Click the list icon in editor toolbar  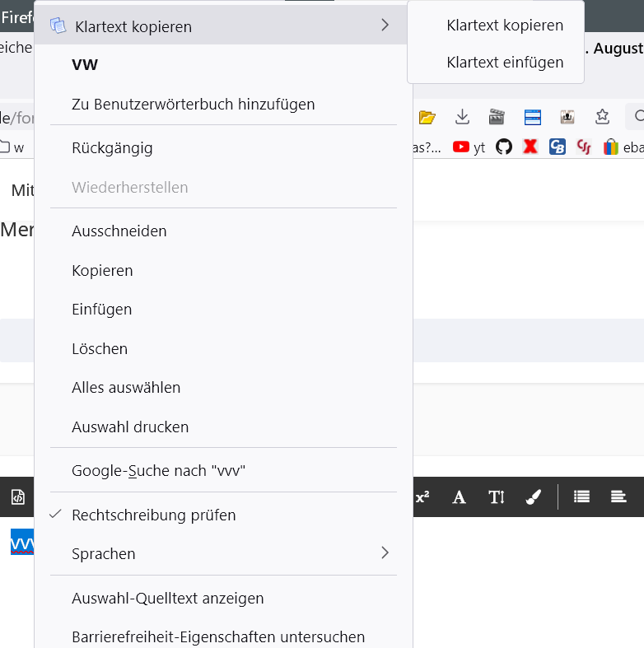[x=582, y=496]
